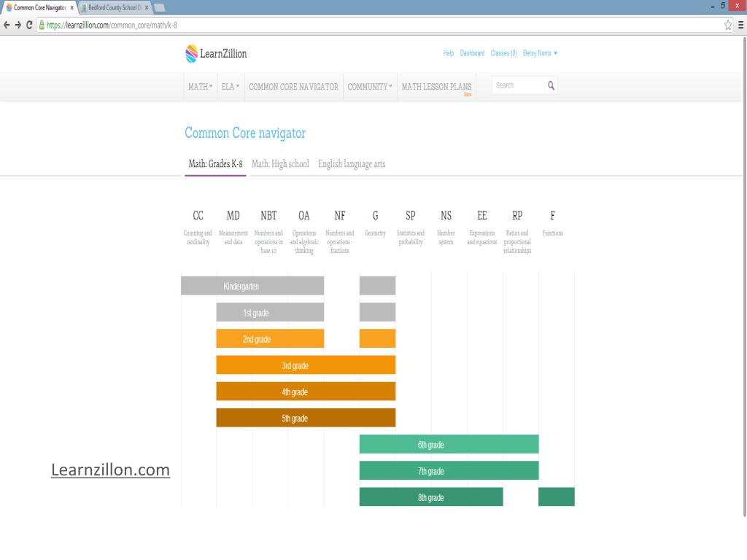The height and width of the screenshot is (560, 747).
Task: Click the address bar URL field
Action: (x=381, y=26)
